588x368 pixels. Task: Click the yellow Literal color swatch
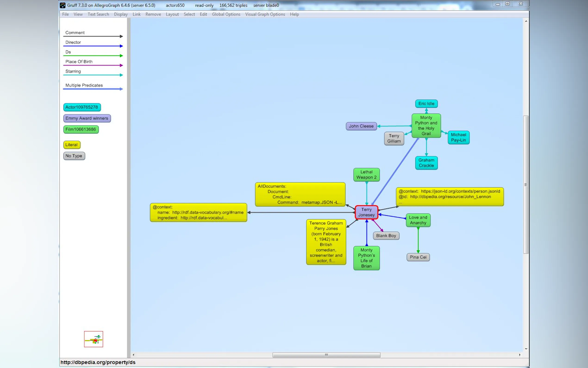click(x=72, y=145)
